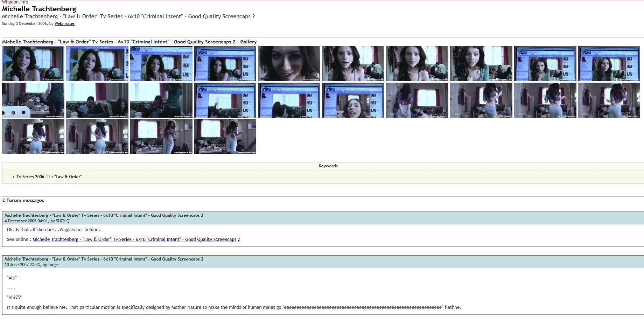Open the last thumbnail in the second gallery row
This screenshot has width=644, height=319.
tap(609, 100)
